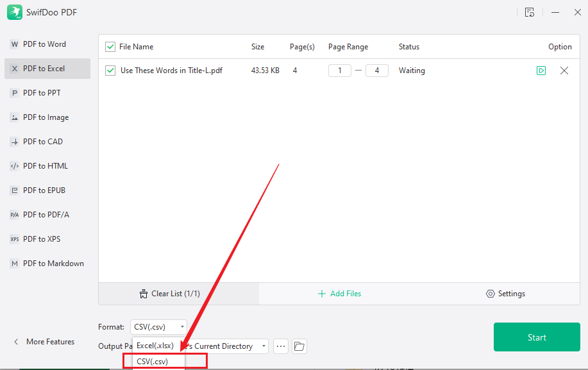Image resolution: width=588 pixels, height=370 pixels.
Task: Click the Option column header
Action: (x=560, y=47)
